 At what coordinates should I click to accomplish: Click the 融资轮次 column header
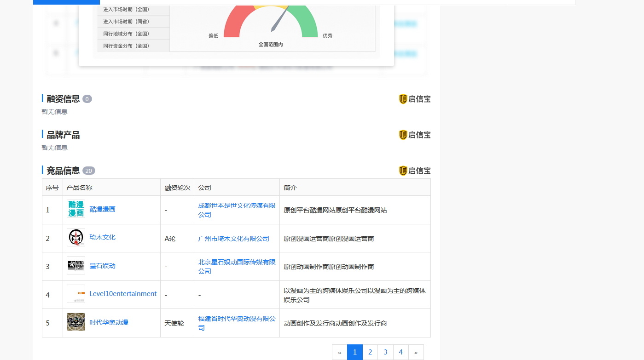coord(178,188)
